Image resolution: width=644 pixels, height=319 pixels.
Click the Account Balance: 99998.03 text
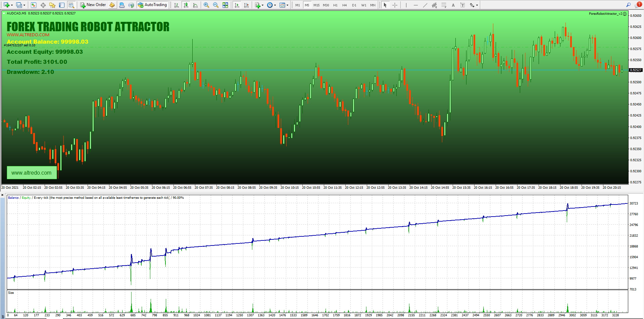click(48, 42)
